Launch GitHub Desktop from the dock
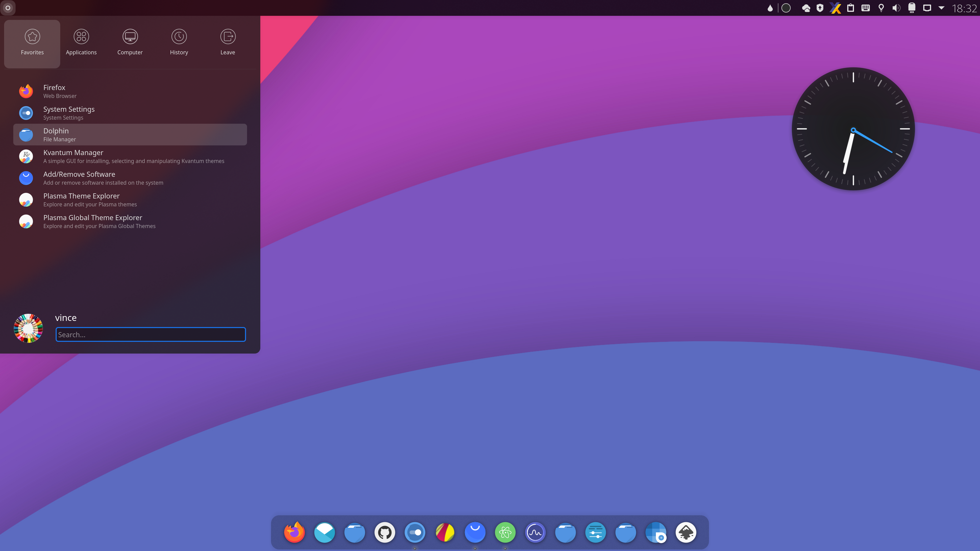 385,532
